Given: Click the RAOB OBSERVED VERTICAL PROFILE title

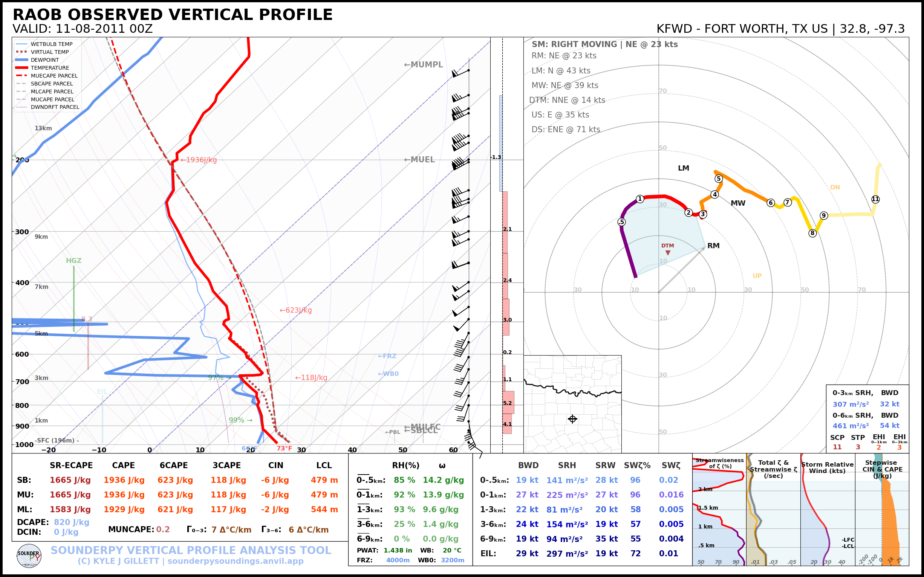Looking at the screenshot, I should [173, 15].
